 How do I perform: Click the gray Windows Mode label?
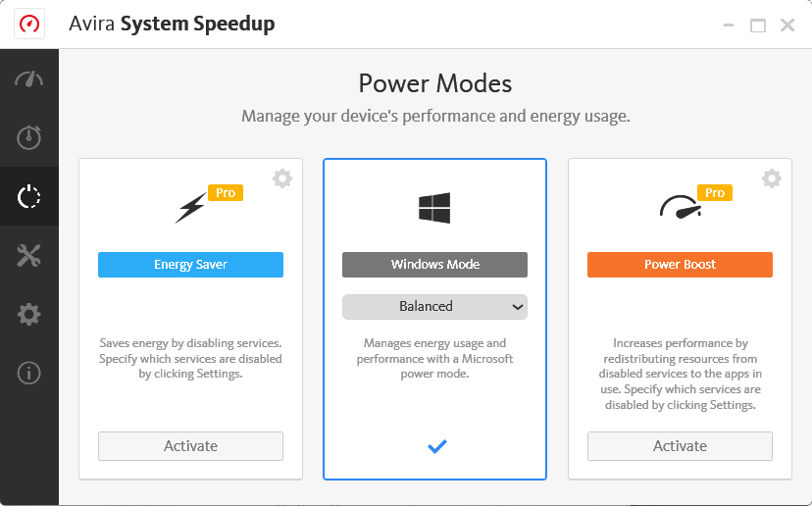click(x=434, y=265)
